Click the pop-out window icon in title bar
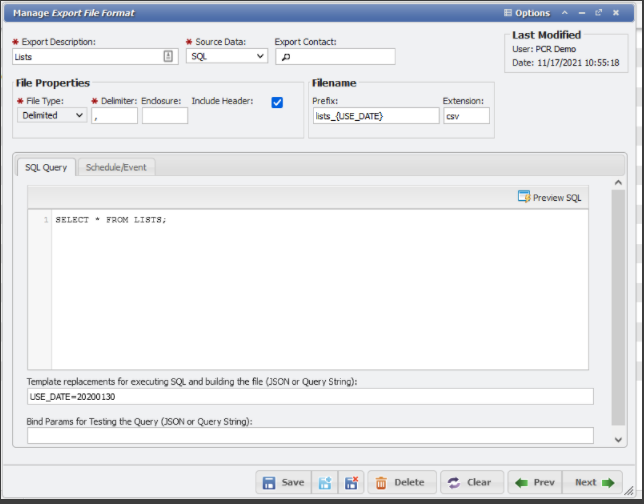644x504 pixels. coord(598,13)
